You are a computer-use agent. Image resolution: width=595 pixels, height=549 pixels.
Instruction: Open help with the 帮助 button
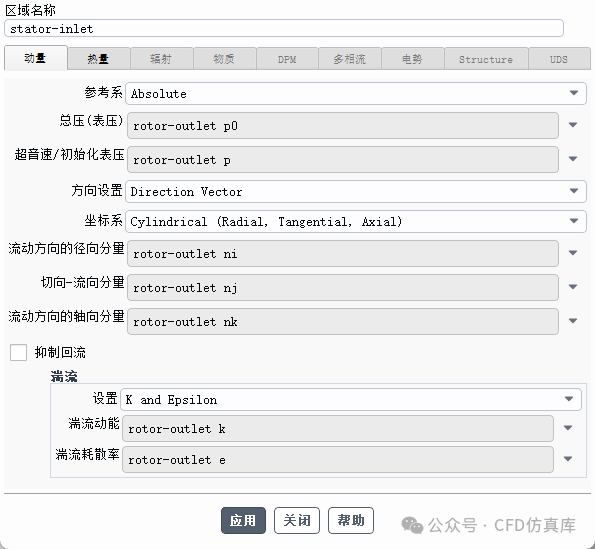pos(351,520)
